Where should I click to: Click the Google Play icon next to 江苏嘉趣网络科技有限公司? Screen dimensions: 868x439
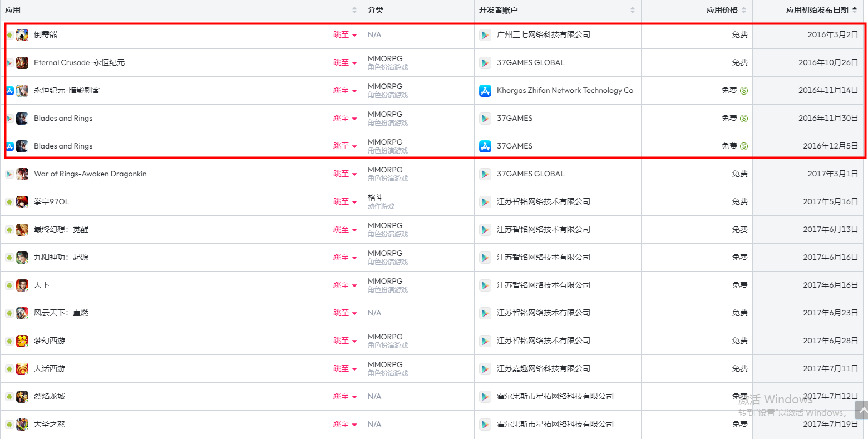coord(485,369)
